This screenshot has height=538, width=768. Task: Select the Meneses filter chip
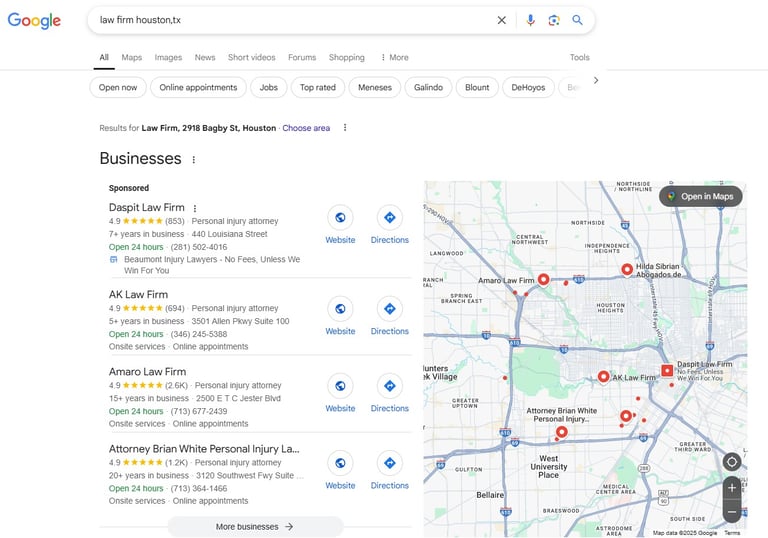click(375, 87)
